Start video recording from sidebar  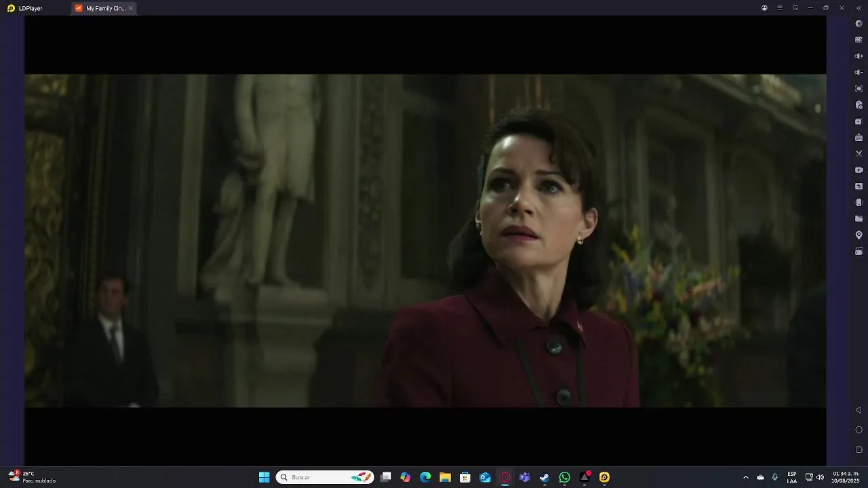click(859, 170)
